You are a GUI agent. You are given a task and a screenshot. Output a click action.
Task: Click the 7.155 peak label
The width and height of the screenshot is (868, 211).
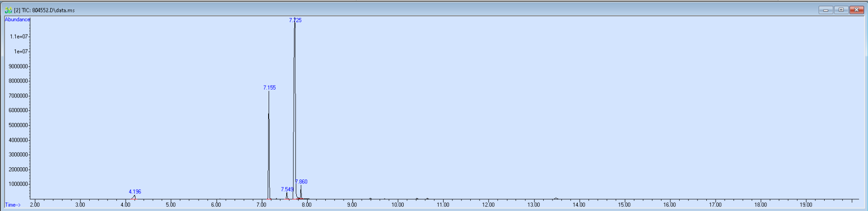pyautogui.click(x=270, y=88)
